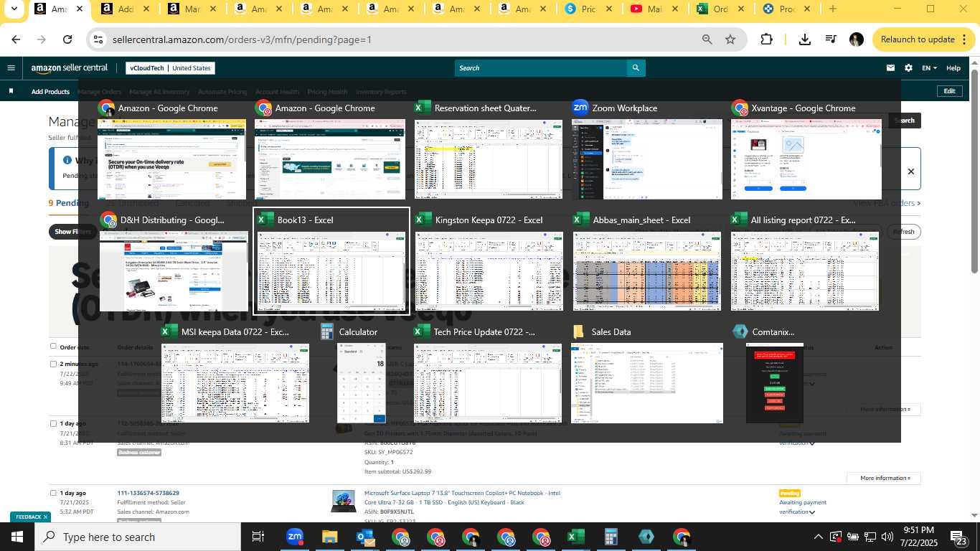
Task: Bookmark this page with the star icon
Action: (730, 39)
